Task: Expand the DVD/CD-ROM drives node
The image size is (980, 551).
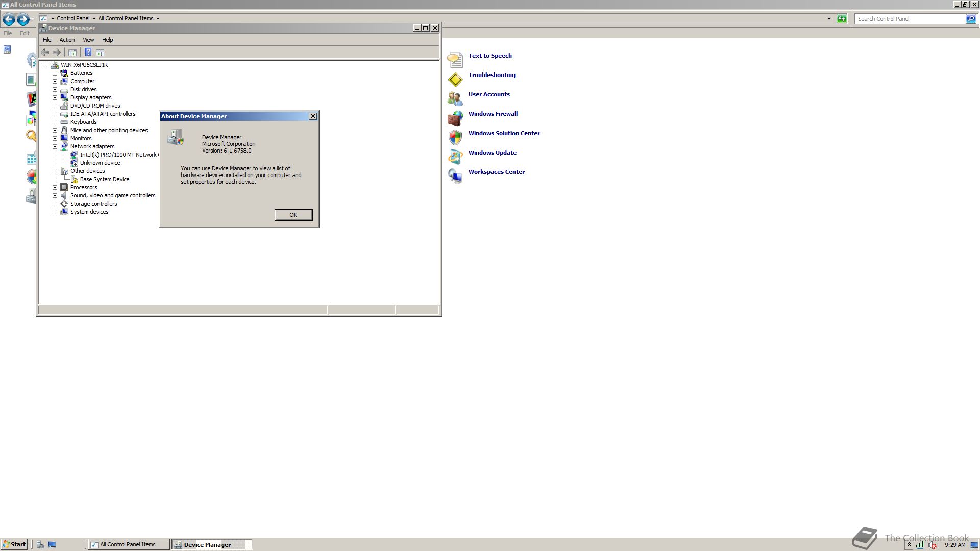Action: tap(55, 106)
